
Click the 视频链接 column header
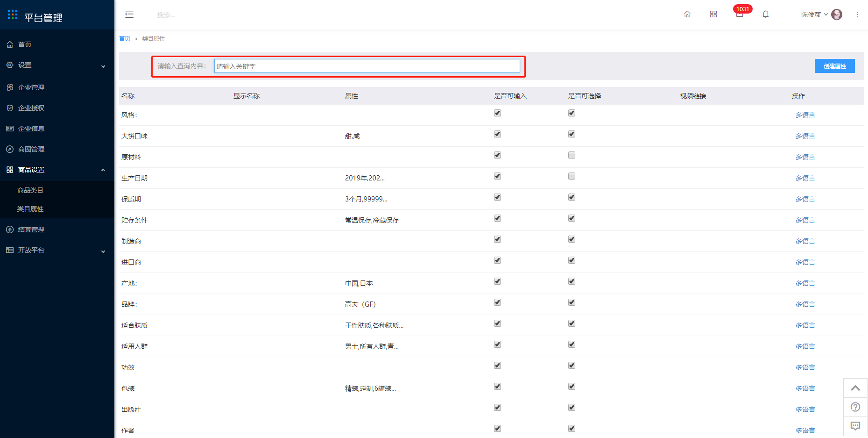[x=693, y=96]
